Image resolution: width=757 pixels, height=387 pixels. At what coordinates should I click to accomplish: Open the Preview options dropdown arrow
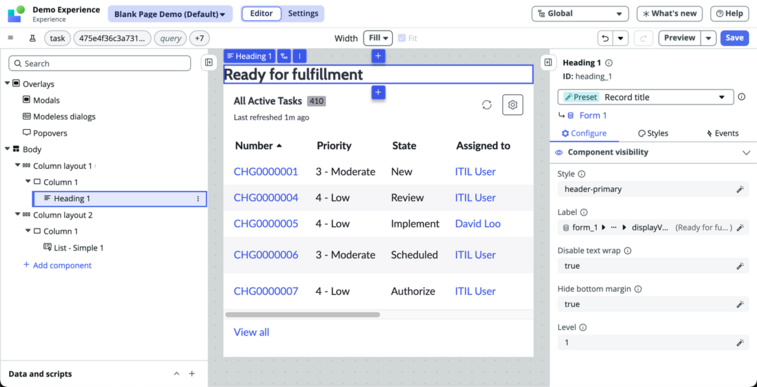[708, 38]
